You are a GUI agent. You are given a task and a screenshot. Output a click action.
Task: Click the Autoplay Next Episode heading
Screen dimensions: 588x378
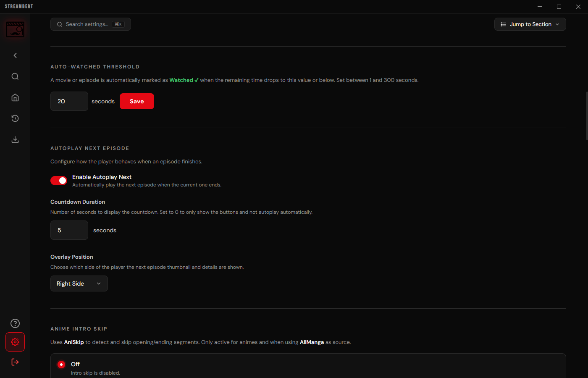[90, 148]
